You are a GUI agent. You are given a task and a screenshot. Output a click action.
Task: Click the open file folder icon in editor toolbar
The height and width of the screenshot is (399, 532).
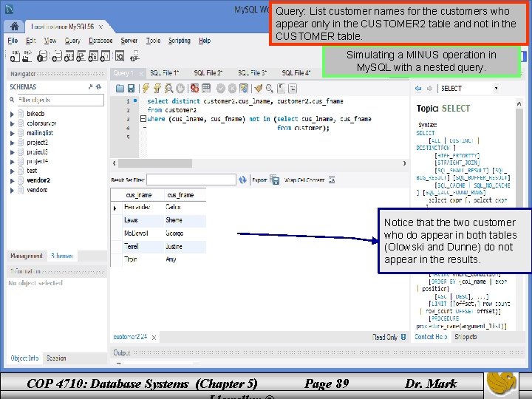[x=120, y=89]
